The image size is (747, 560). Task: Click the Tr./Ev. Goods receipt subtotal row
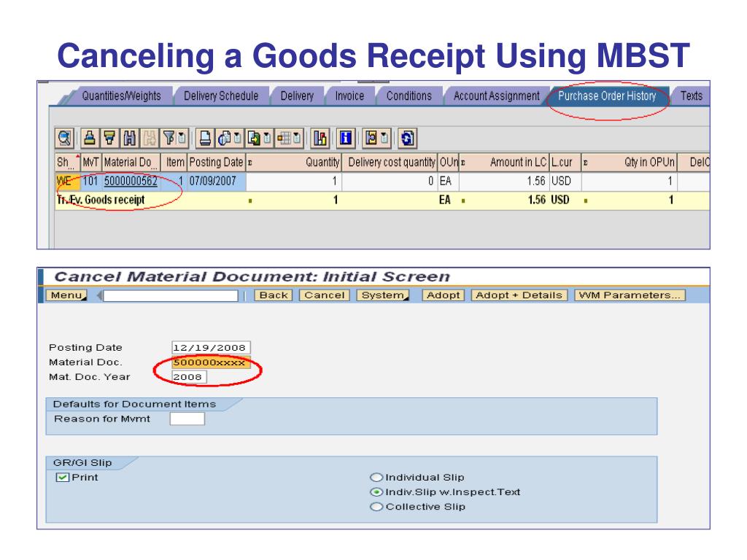coord(382,200)
